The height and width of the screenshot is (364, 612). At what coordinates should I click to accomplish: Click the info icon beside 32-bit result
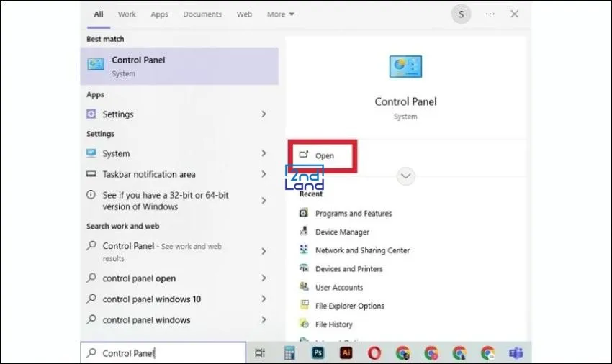[x=91, y=194]
